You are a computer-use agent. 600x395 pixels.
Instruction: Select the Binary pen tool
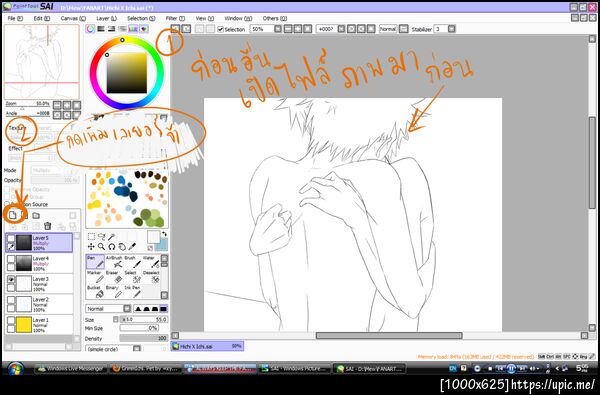114,292
